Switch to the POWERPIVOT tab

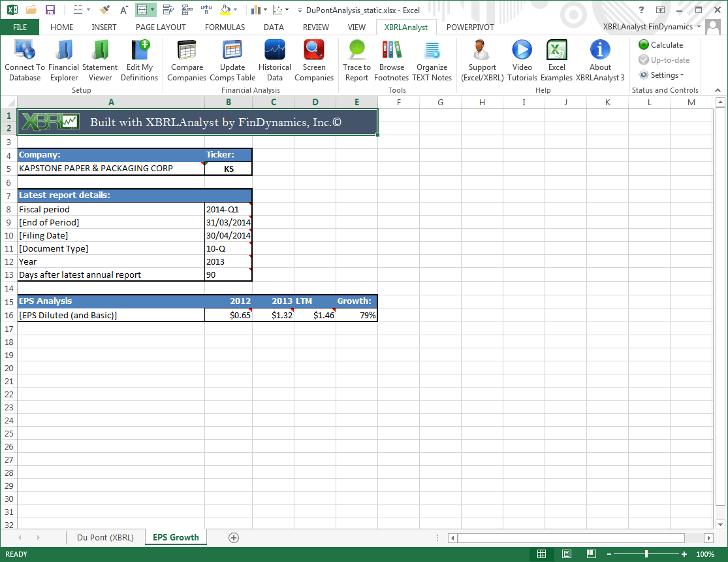470,27
